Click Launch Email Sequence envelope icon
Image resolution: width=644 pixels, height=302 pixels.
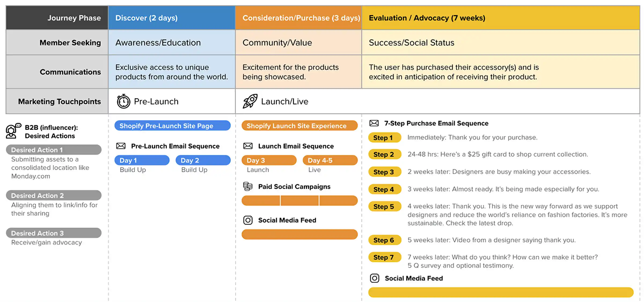click(x=248, y=146)
